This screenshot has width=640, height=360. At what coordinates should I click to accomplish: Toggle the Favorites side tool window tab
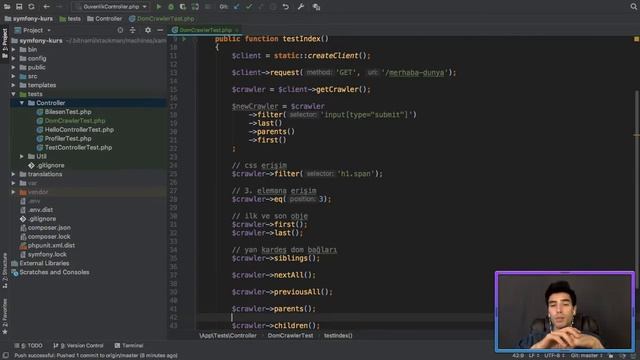4,316
